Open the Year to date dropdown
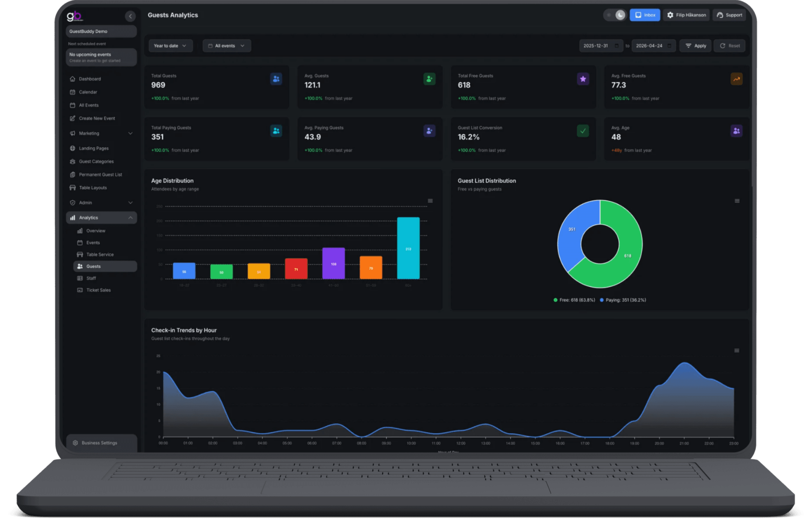Image resolution: width=812 pixels, height=523 pixels. point(170,46)
